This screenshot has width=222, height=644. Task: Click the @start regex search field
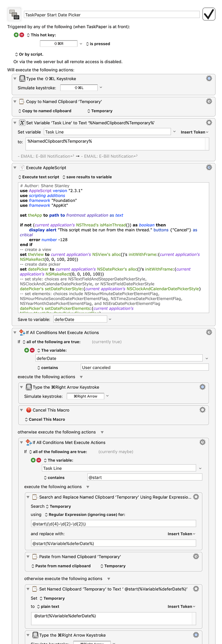114,524
